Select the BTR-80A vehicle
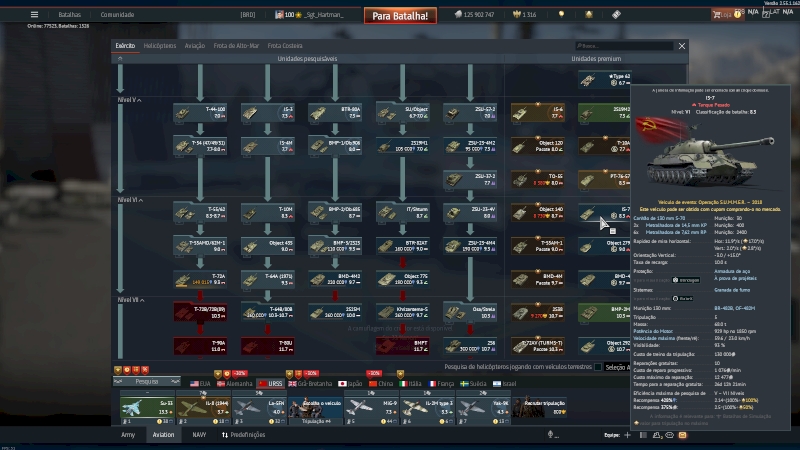The image size is (800, 450). [335, 113]
